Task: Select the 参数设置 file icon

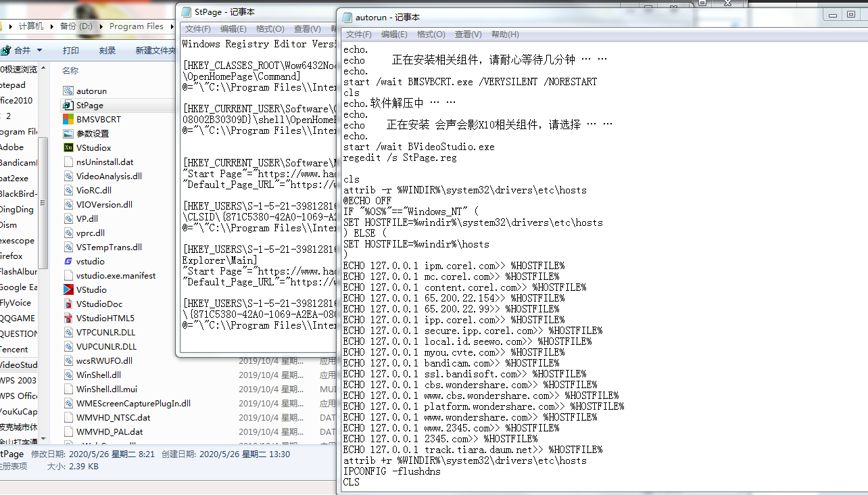Action: coord(68,133)
